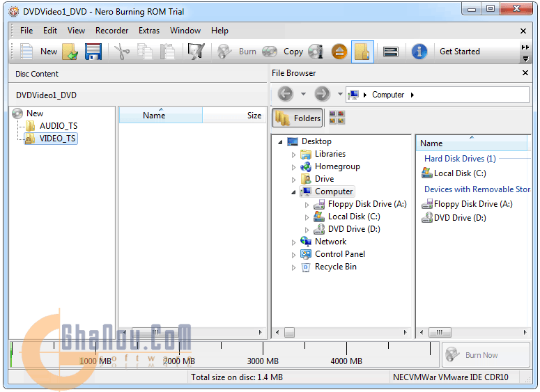Screen dimensions: 540x392
Task: Expand the Drive tree node
Action: (293, 180)
